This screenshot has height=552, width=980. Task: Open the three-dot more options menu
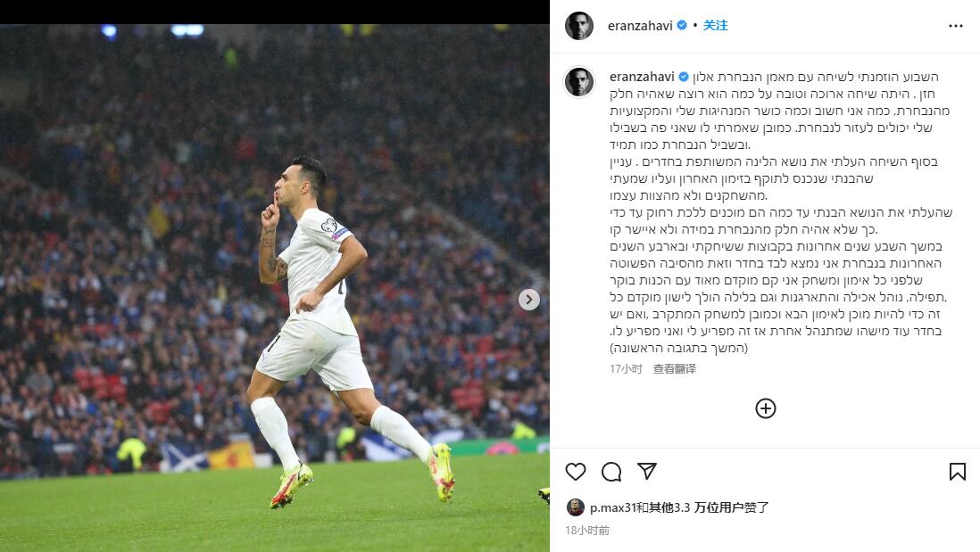pos(956,26)
